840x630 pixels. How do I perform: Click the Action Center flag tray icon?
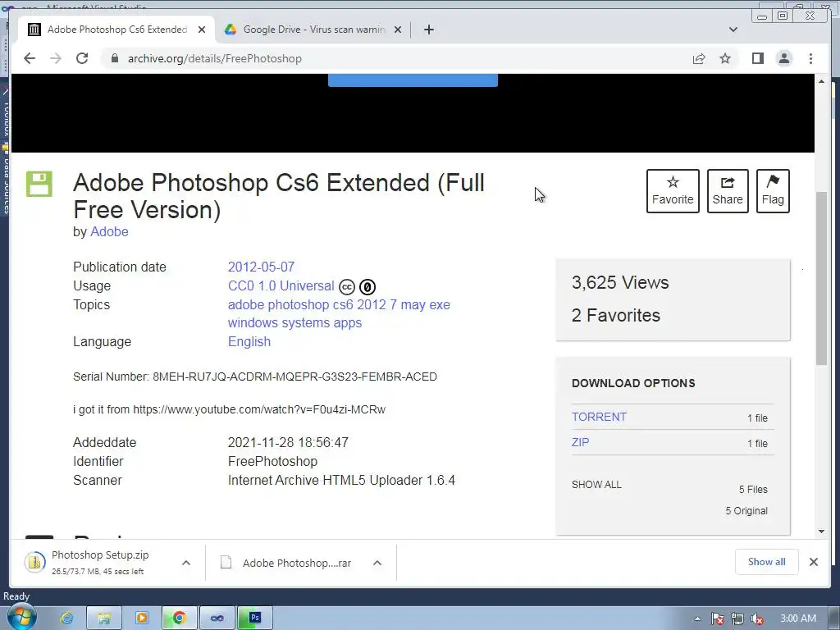[x=717, y=619]
